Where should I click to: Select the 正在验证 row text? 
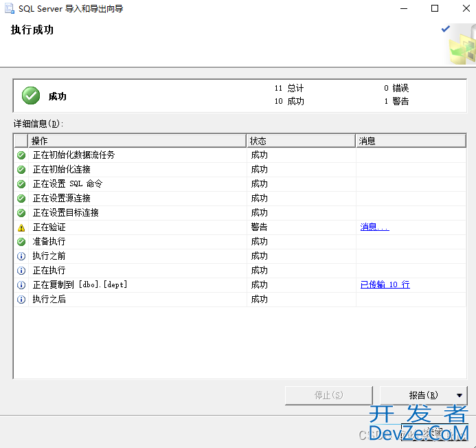pos(49,227)
